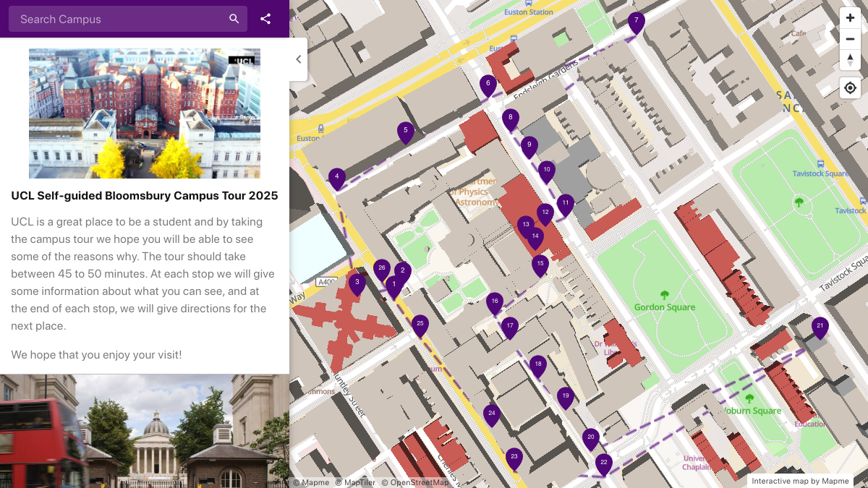The image size is (868, 488).
Task: Zoom out of the map
Action: point(850,39)
